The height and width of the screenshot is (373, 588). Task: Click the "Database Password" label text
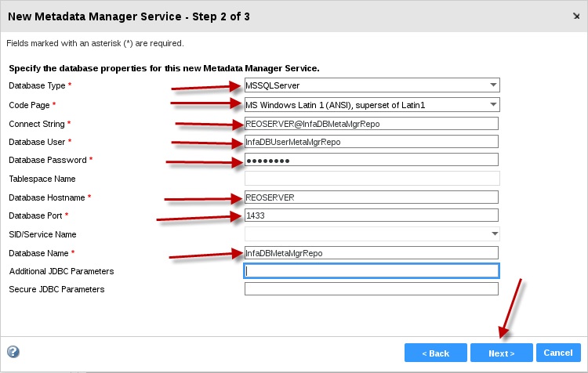pos(48,160)
